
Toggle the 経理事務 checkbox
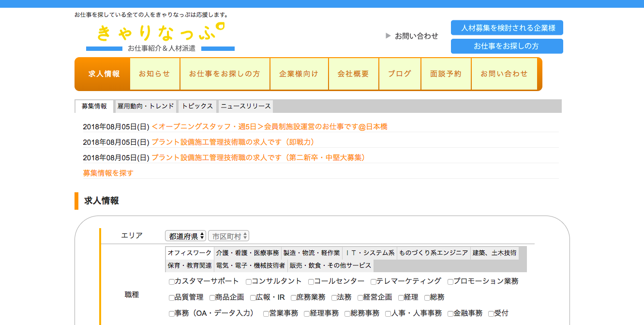pyautogui.click(x=307, y=314)
